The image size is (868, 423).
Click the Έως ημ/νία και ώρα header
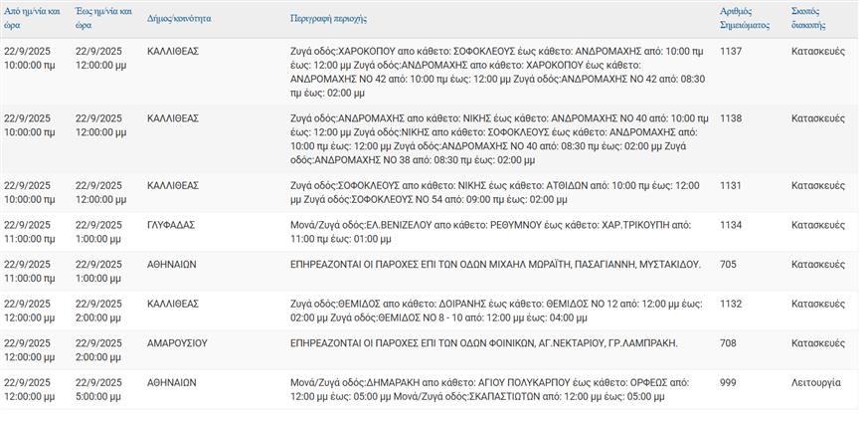[101, 18]
